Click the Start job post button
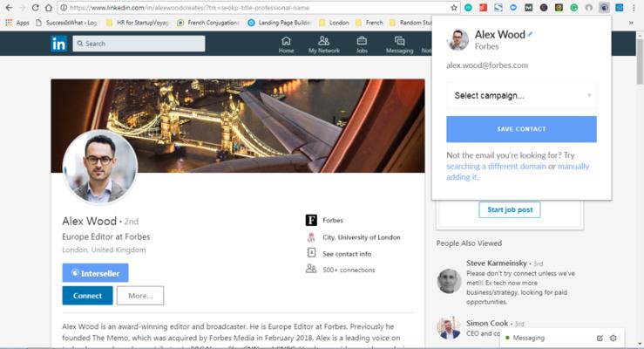 [510, 209]
